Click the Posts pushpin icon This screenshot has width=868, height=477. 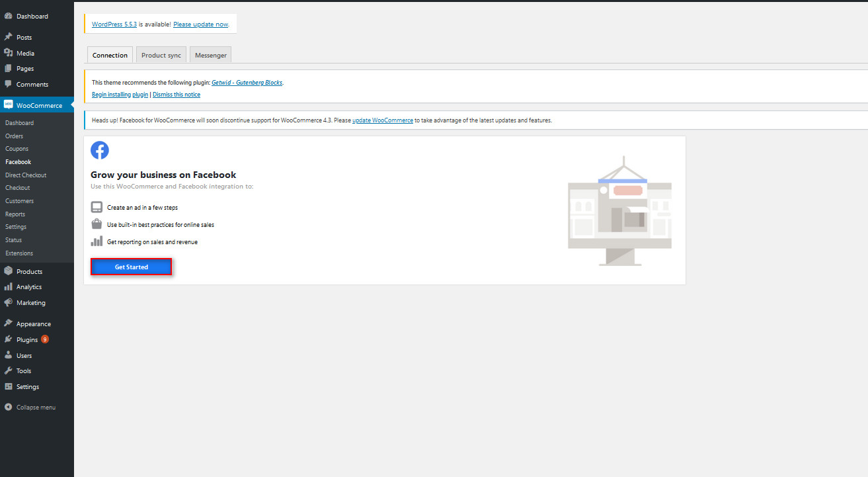click(x=8, y=37)
